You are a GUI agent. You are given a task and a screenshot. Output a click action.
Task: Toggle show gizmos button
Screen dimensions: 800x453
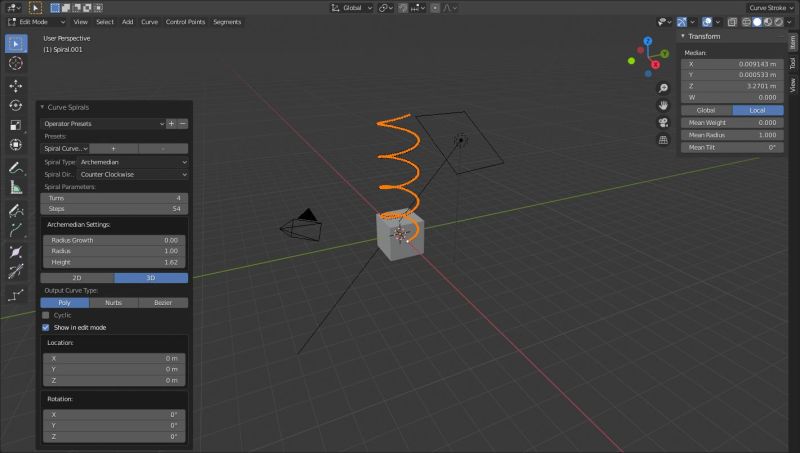tap(682, 22)
